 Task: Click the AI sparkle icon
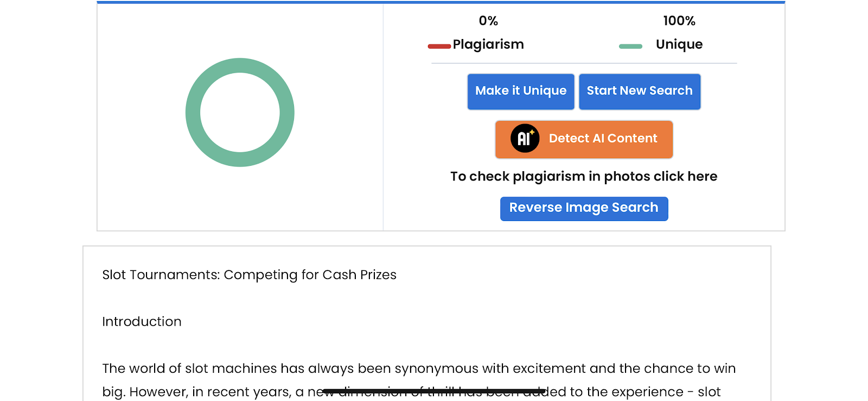[525, 138]
